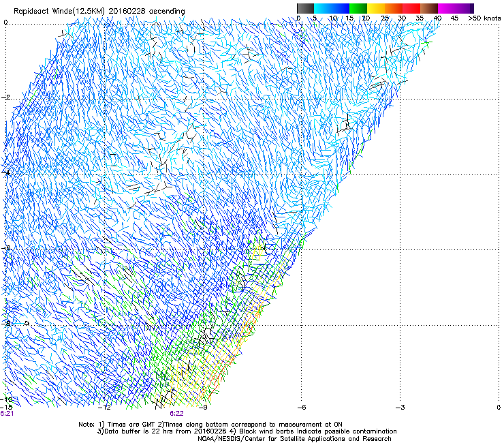
Task: Select the green 15-20 knots legend swatch
Action: click(x=358, y=8)
